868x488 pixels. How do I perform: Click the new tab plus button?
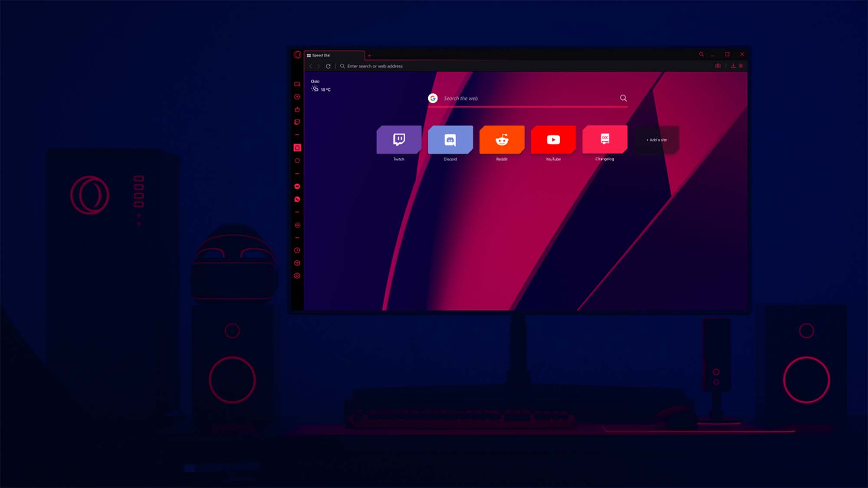pyautogui.click(x=370, y=55)
